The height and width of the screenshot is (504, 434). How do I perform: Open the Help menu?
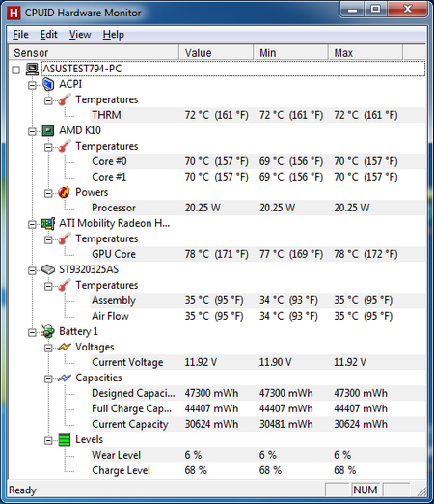click(114, 35)
